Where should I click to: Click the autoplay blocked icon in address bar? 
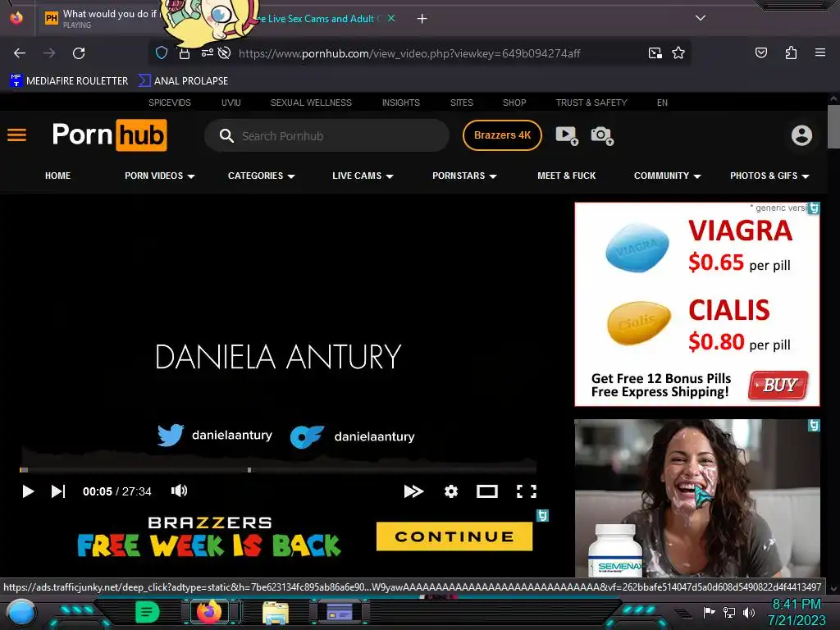(225, 52)
